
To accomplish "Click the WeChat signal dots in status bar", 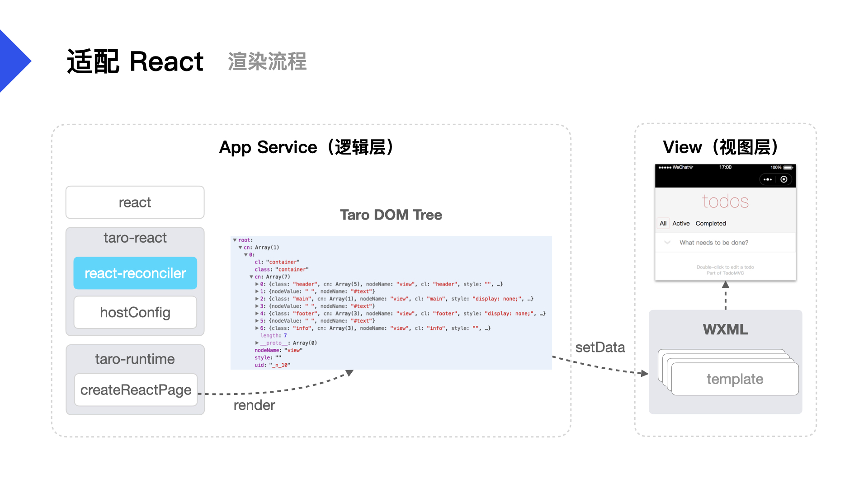I will coord(665,167).
